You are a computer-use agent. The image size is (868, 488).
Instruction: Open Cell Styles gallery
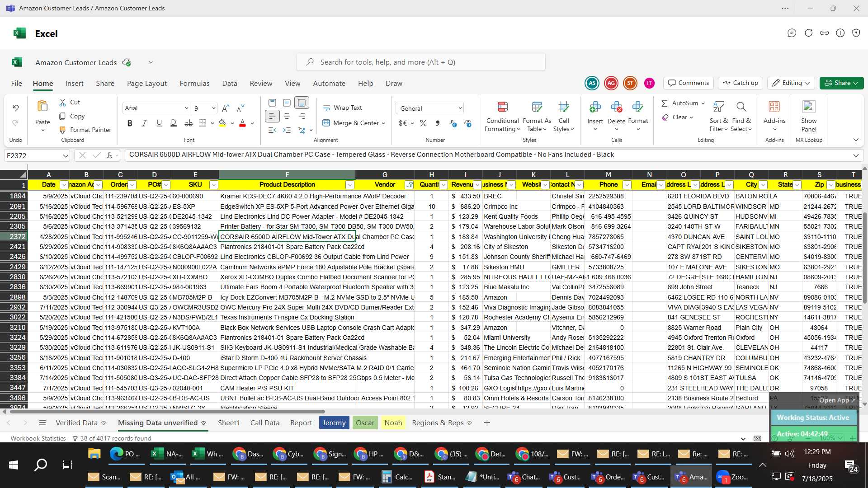coord(563,117)
